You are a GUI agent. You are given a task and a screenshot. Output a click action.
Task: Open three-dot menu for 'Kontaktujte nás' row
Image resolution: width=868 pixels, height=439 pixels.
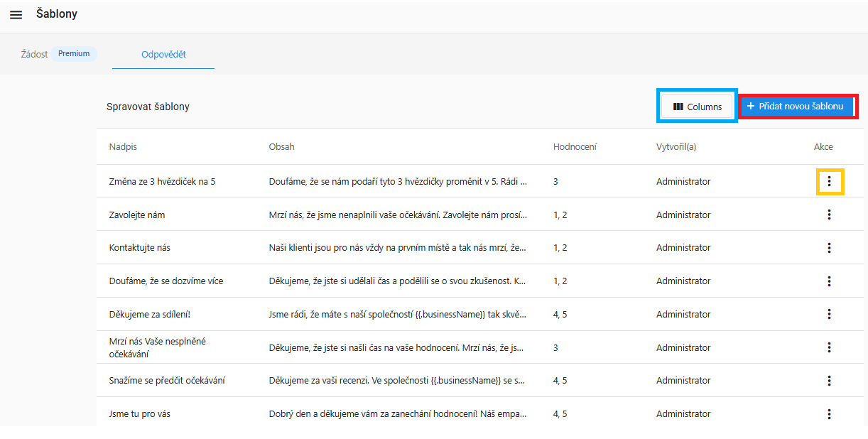coord(829,248)
